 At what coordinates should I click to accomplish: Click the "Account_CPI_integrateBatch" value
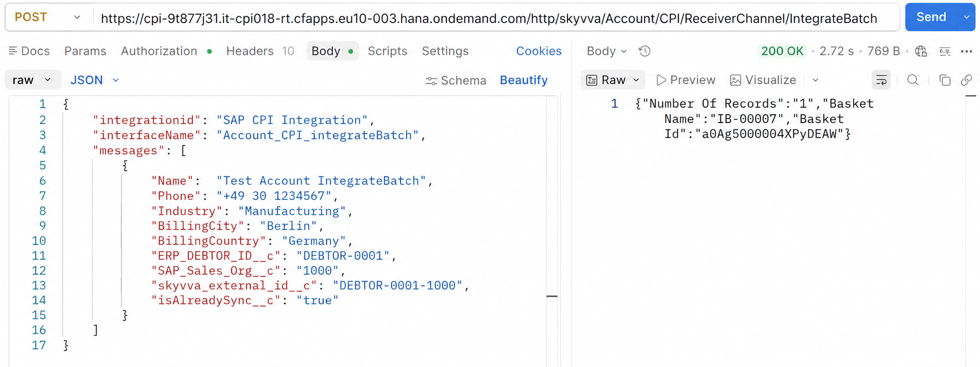point(317,135)
